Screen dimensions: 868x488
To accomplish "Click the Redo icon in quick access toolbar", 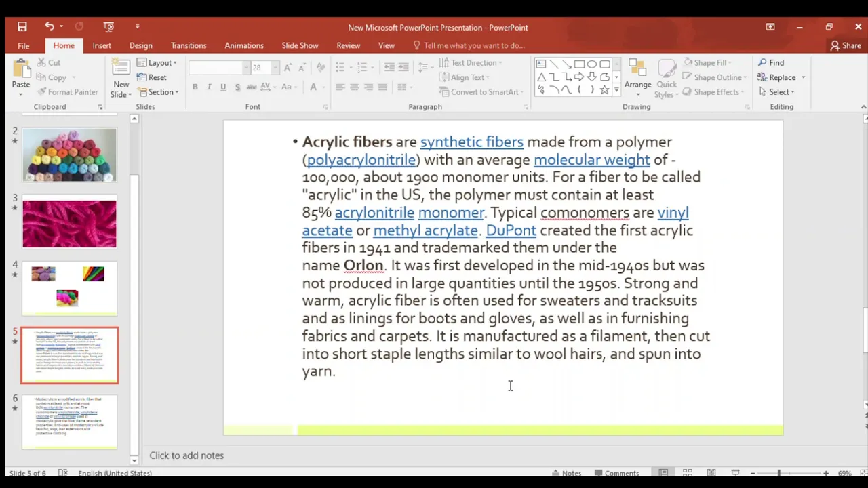I will click(79, 26).
